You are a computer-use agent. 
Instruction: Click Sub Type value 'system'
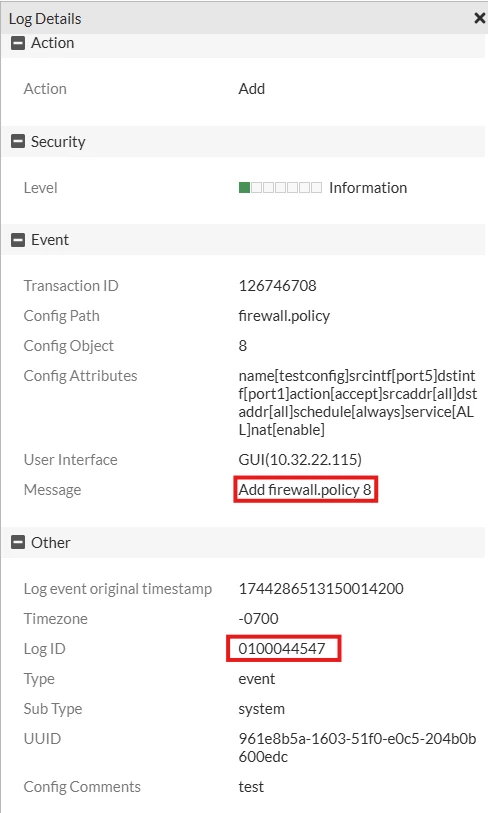(261, 709)
